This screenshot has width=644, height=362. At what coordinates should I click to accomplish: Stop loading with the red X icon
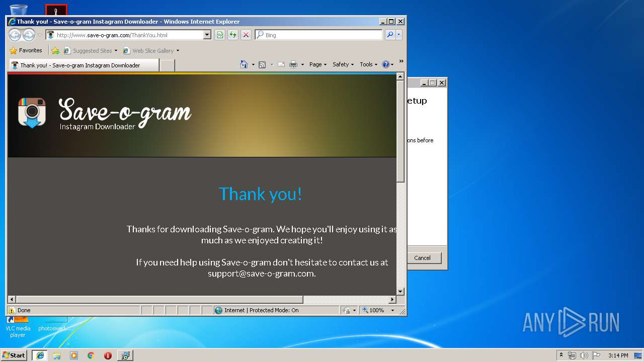pos(246,35)
